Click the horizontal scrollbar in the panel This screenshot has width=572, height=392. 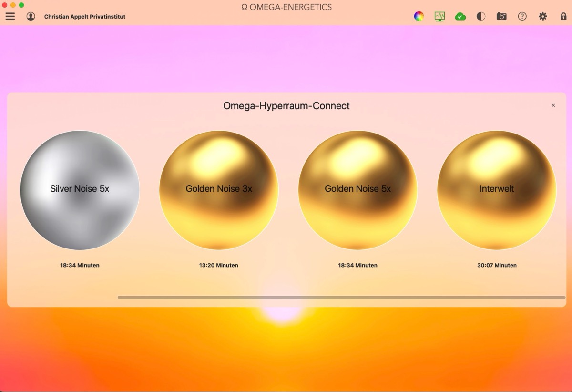(341, 297)
